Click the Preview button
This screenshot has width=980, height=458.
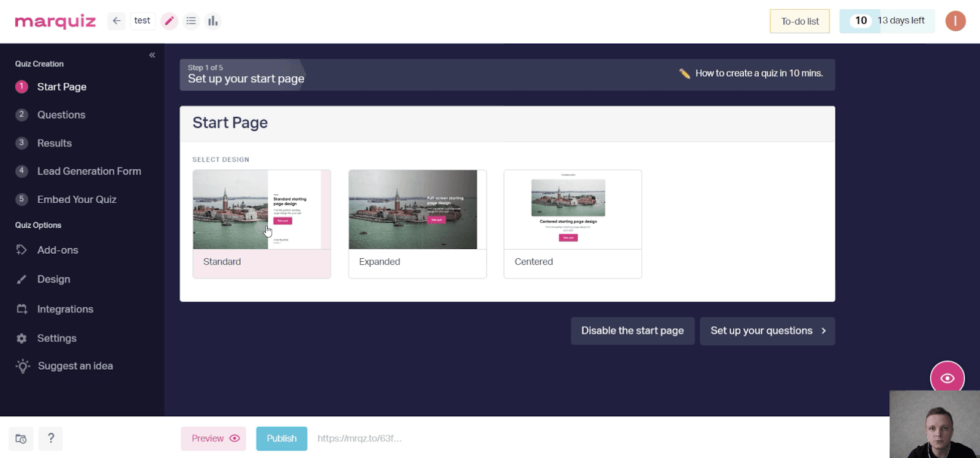(213, 438)
